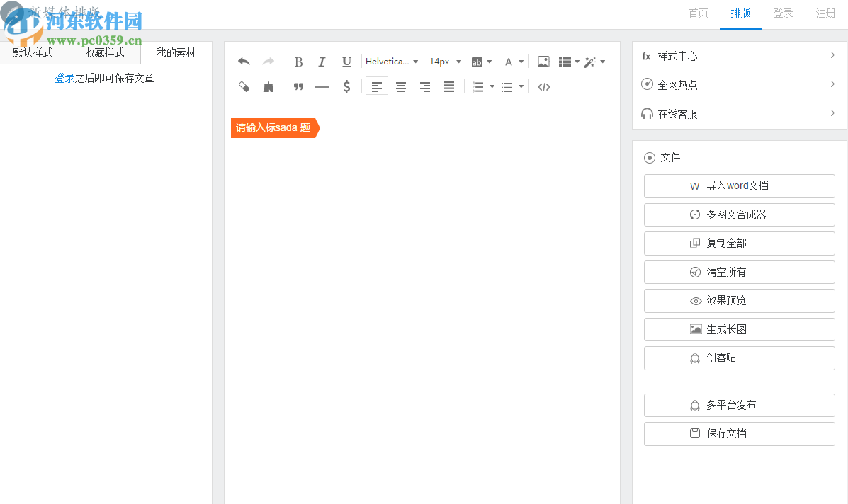This screenshot has width=848, height=504.
Task: Align text to the right
Action: coord(425,86)
